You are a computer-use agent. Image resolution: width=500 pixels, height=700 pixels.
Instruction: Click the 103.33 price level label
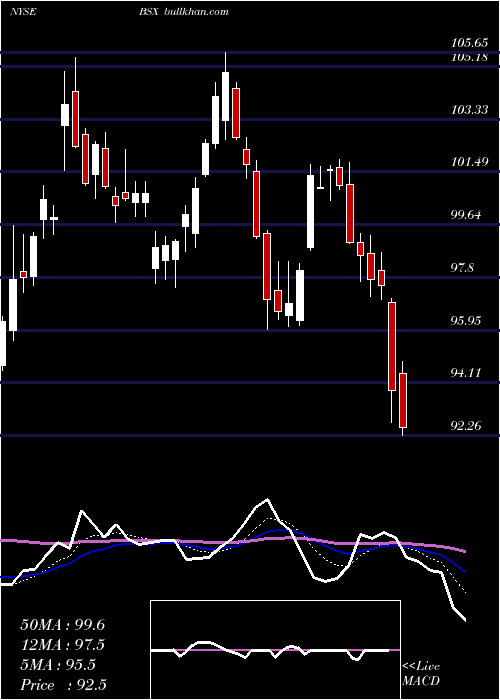click(470, 110)
